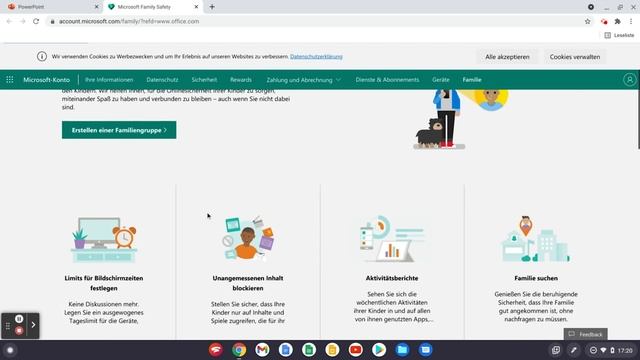This screenshot has height=360, width=640.
Task: Open the Files app in the shelf
Action: click(x=402, y=350)
